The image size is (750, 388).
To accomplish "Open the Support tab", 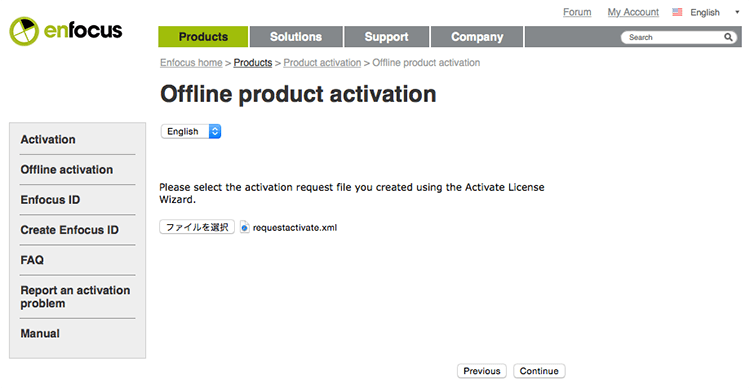I will 386,37.
